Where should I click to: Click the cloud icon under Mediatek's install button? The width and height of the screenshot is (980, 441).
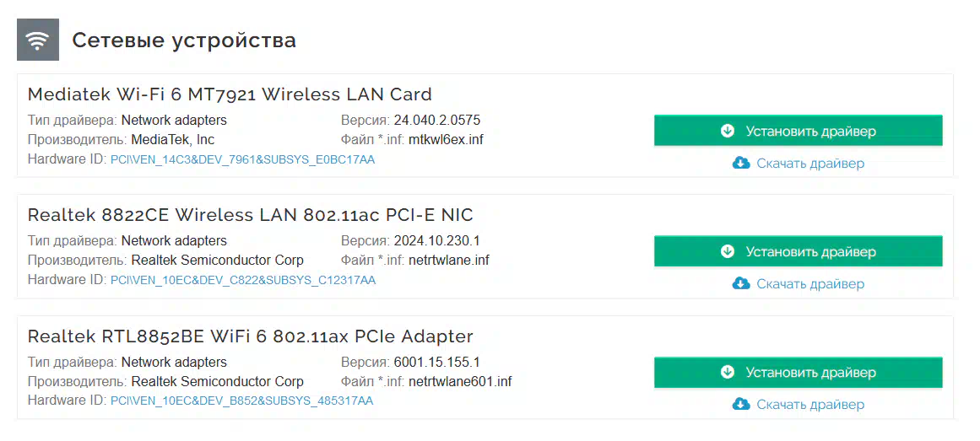(x=741, y=163)
